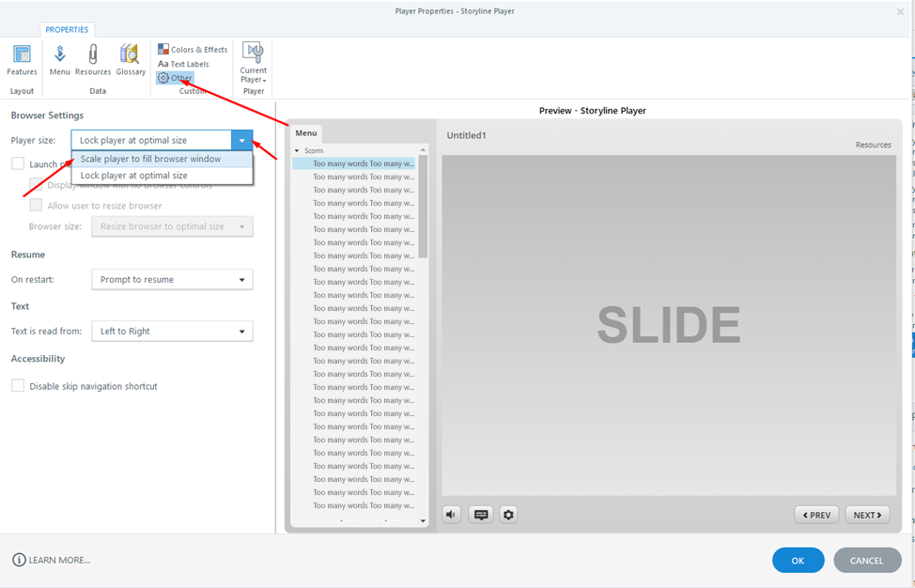Screen dimensions: 915x588
Task: Open the Resources paperclip icon
Action: pyautogui.click(x=93, y=59)
